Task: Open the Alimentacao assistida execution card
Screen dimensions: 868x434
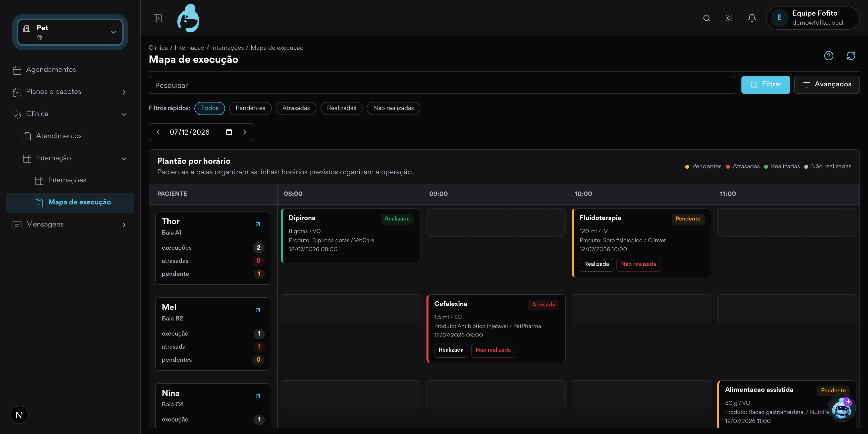Action: 787,404
